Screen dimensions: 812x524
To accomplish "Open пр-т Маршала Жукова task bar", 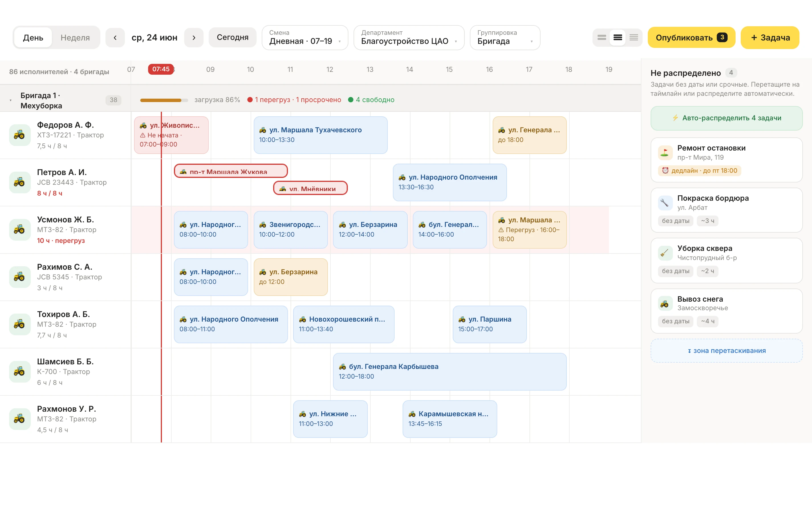I will pyautogui.click(x=231, y=171).
